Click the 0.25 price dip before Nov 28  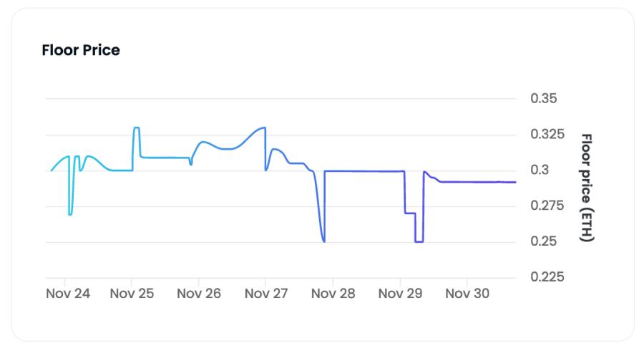(324, 241)
